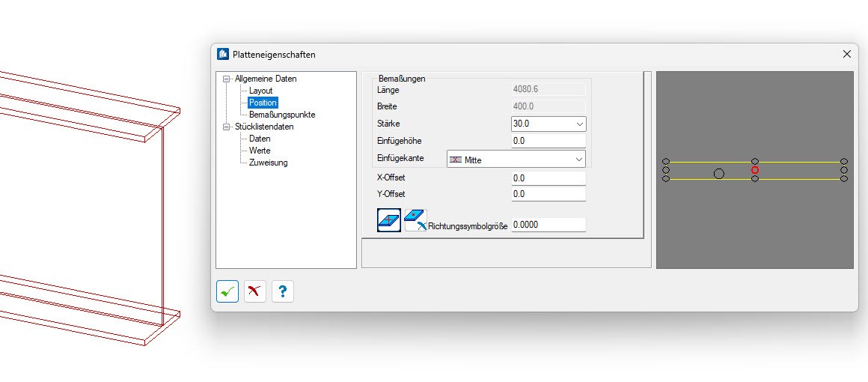Click the disabled Länge field 4080.6
This screenshot has height=382, width=868.
(548, 89)
